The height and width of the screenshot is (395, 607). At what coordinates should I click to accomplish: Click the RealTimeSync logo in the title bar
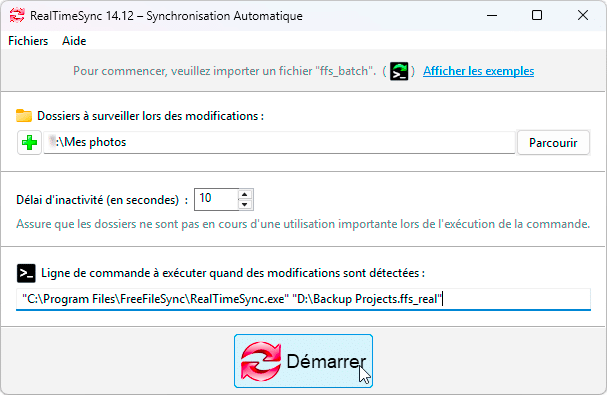click(17, 15)
